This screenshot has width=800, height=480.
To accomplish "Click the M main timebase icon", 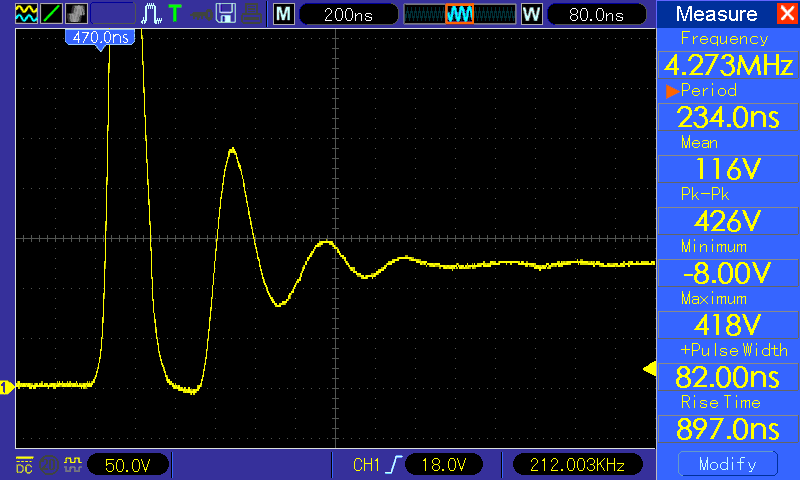I will [x=284, y=14].
